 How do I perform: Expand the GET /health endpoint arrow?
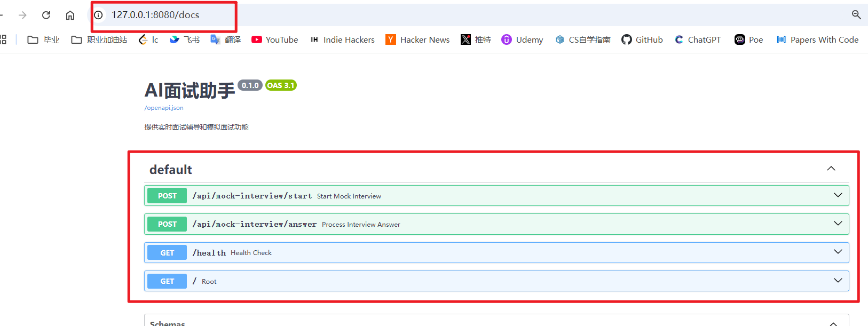(838, 252)
